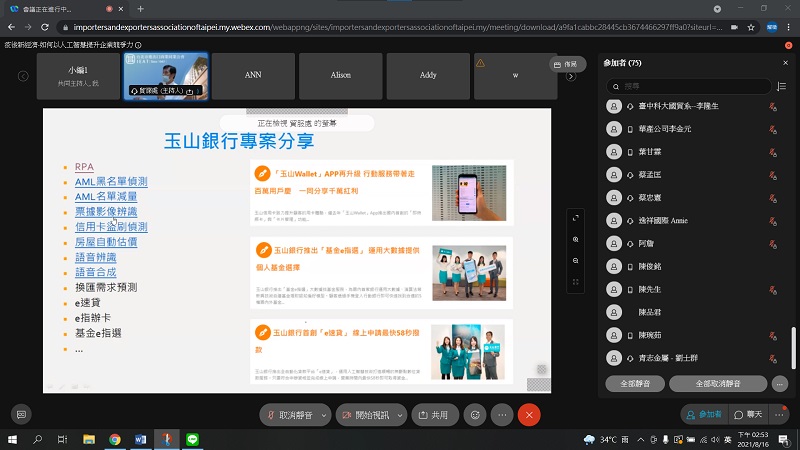Zoom in on the shared screen
Image resolution: width=800 pixels, height=450 pixels.
click(576, 239)
